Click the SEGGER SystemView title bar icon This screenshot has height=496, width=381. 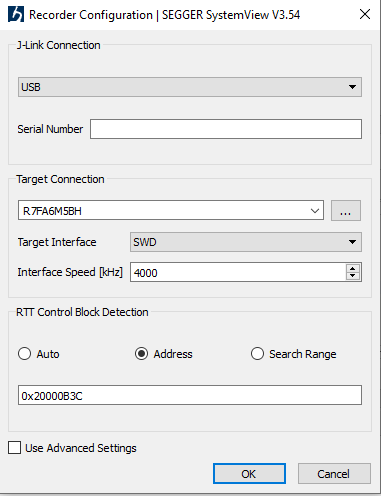point(16,15)
